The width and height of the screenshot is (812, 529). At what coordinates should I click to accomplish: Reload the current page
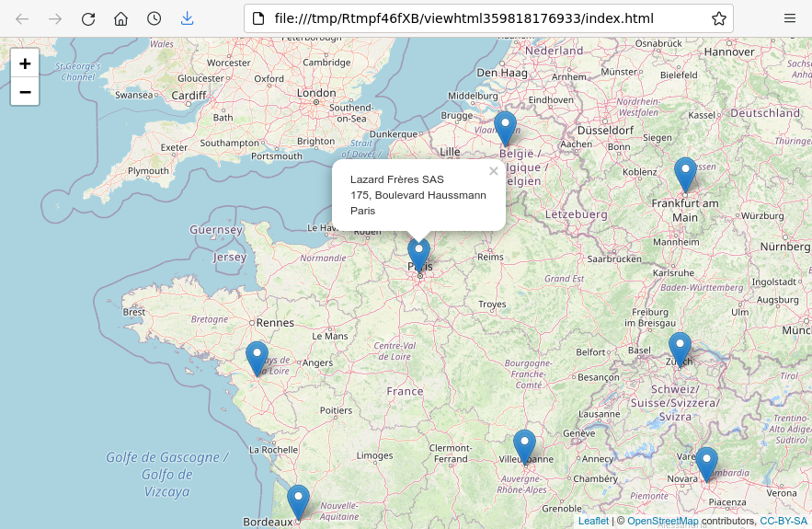pos(88,18)
